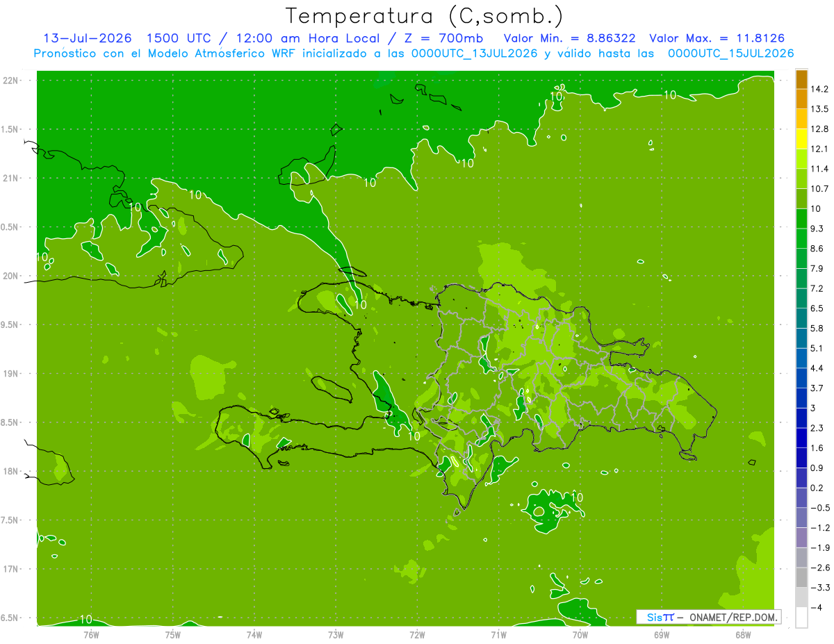Click the '1500 UTC' time label
Viewport: 834px width, 644px height.
tap(179, 38)
